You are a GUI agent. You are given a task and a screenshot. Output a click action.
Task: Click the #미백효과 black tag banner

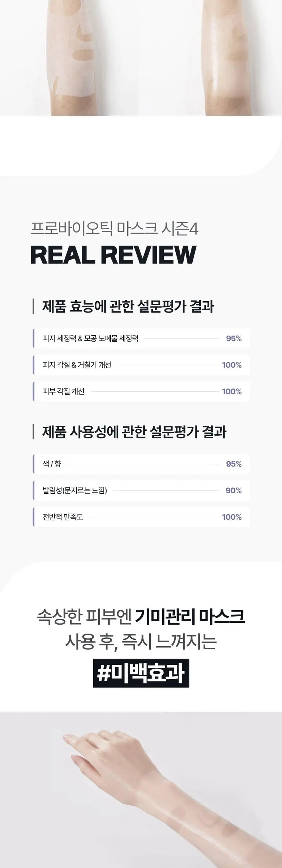[x=141, y=673]
